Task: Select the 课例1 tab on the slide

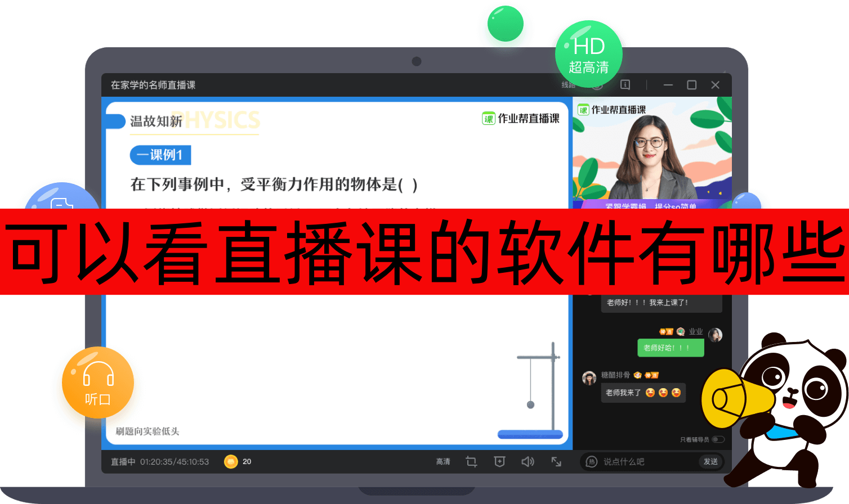Action: tap(160, 155)
